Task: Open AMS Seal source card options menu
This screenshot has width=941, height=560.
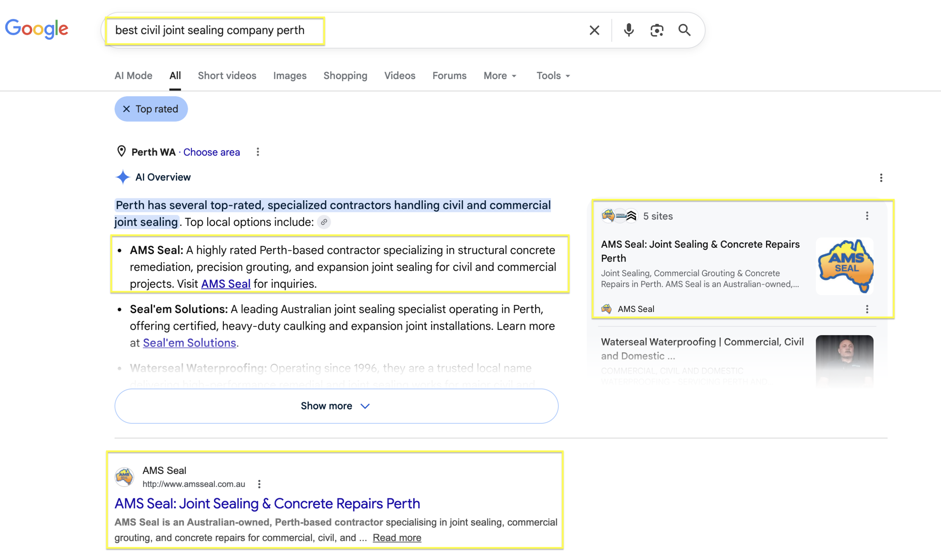Action: 867,309
